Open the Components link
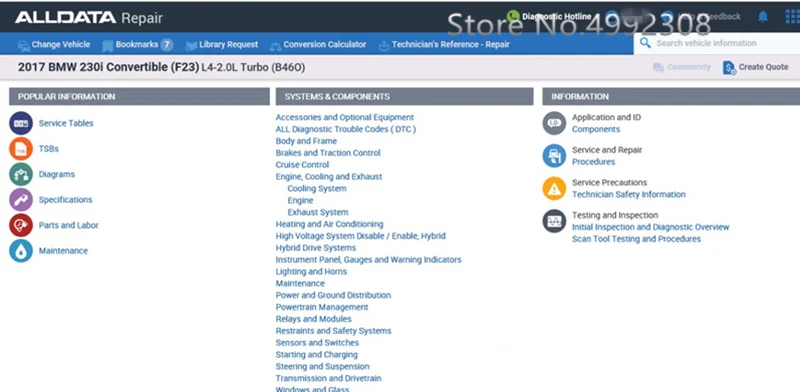The width and height of the screenshot is (800, 392). click(596, 129)
